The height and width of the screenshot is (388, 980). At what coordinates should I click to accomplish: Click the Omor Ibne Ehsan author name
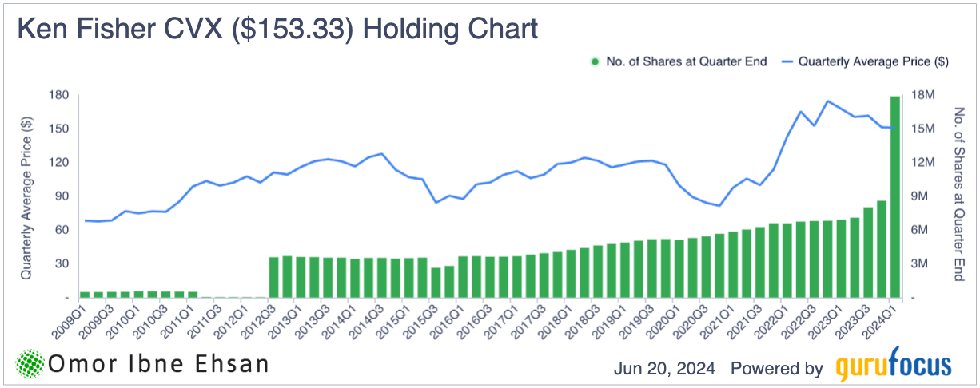[158, 365]
